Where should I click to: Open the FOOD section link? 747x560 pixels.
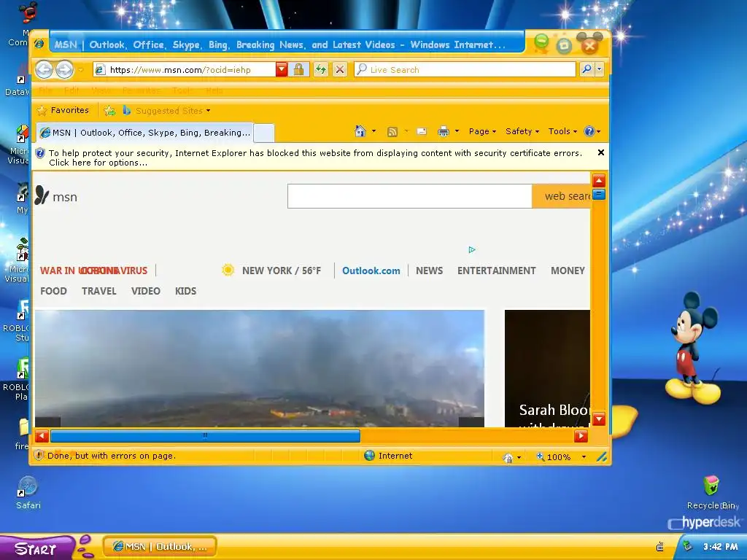pyautogui.click(x=53, y=291)
